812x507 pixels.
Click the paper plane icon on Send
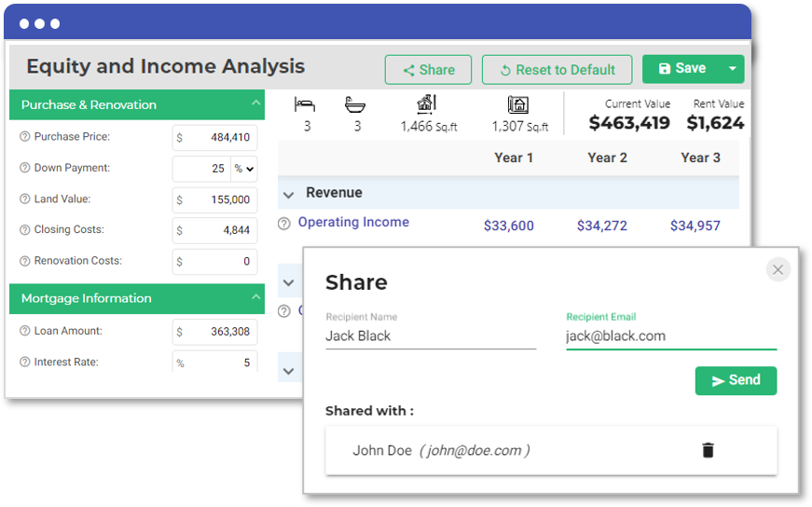[718, 381]
